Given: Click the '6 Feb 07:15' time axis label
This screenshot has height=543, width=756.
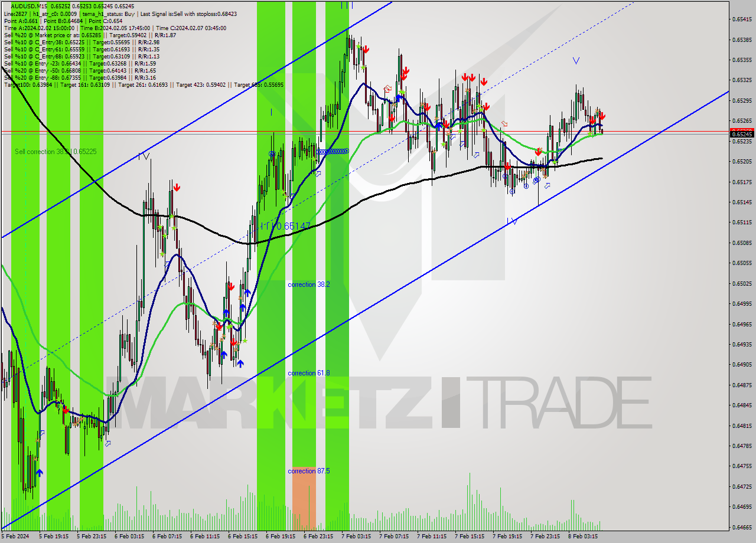Looking at the screenshot, I should (x=167, y=537).
